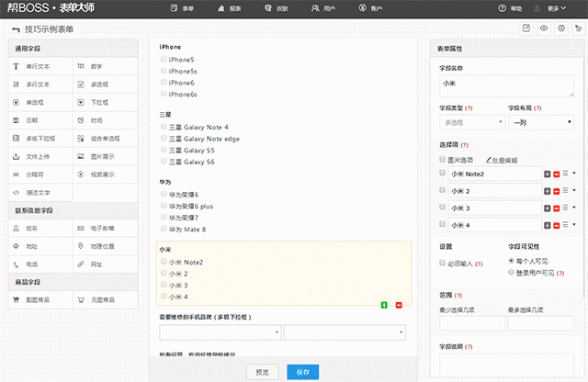Image resolution: width=588 pixels, height=382 pixels.
Task: Open 报表 reports menu
Action: click(230, 8)
